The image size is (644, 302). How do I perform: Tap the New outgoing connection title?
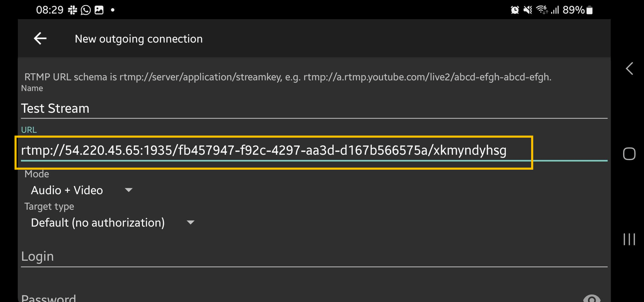[x=139, y=39]
